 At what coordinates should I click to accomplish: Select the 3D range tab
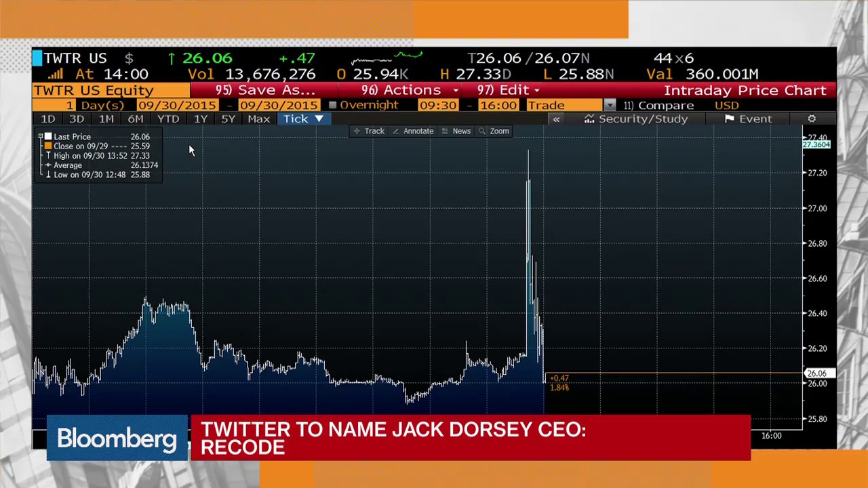pyautogui.click(x=77, y=119)
